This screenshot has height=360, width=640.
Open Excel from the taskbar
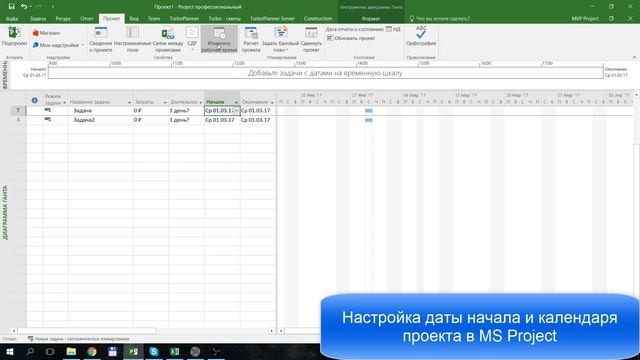click(175, 351)
